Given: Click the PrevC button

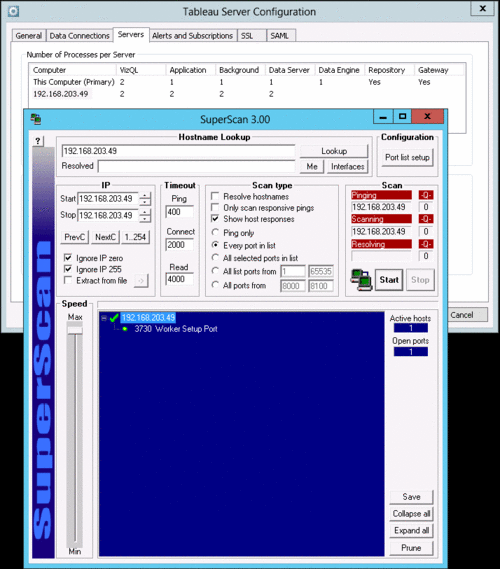Looking at the screenshot, I should (x=74, y=237).
